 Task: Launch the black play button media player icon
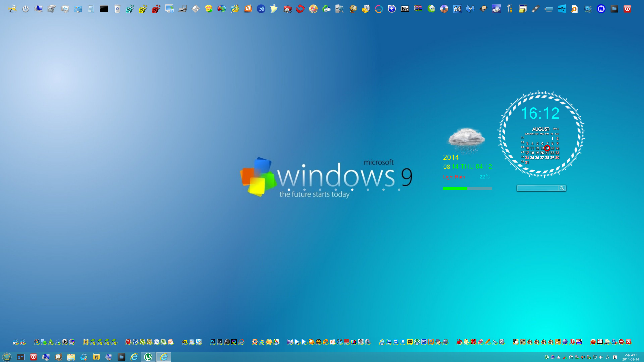pyautogui.click(x=65, y=342)
